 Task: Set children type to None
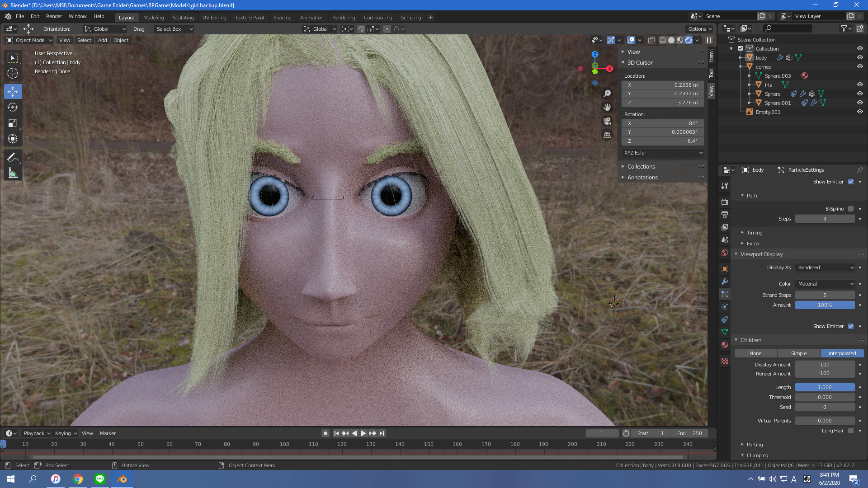[x=755, y=353]
